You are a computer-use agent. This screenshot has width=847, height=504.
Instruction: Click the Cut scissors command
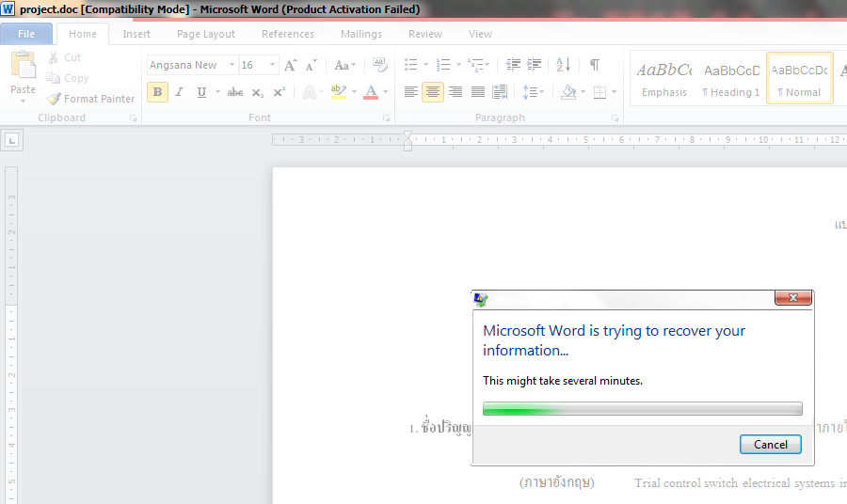(64, 57)
